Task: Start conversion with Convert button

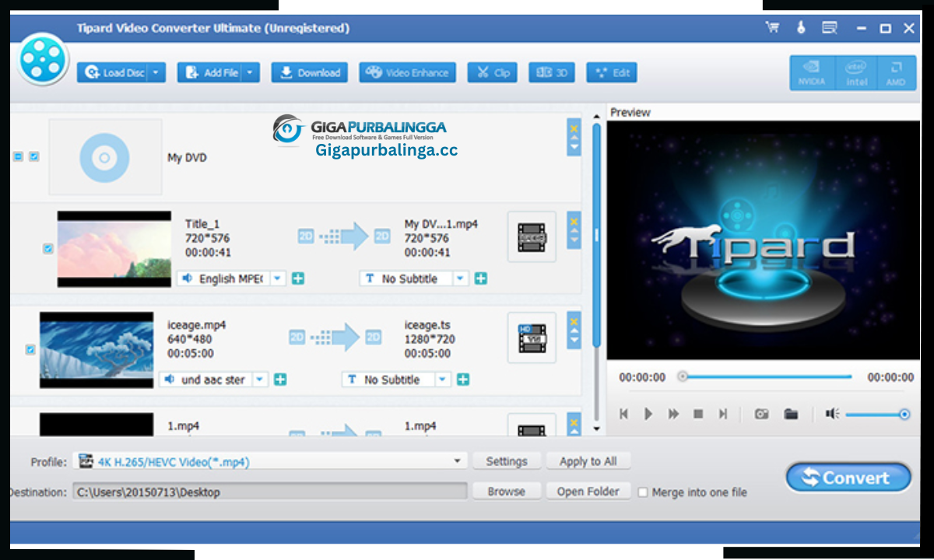Action: 848,478
